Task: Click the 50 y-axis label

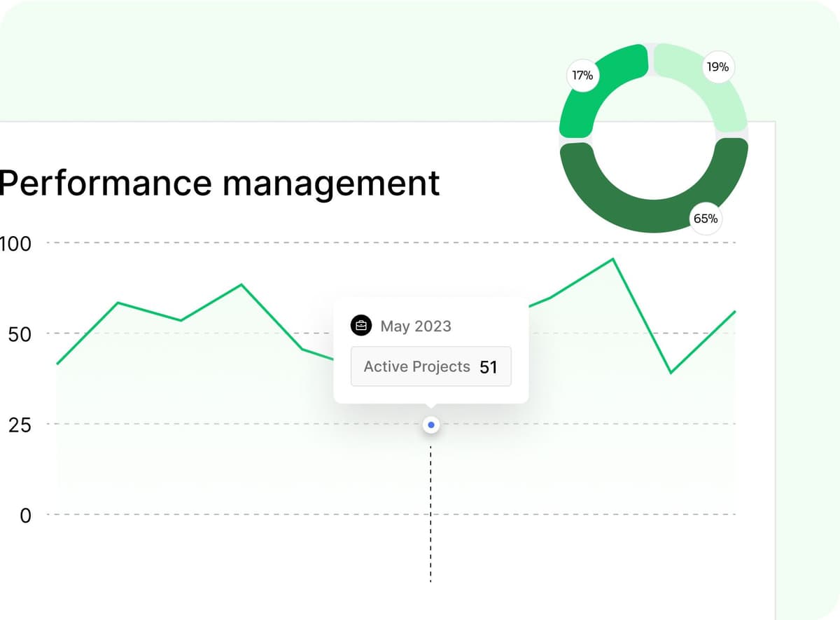Action: tap(20, 334)
